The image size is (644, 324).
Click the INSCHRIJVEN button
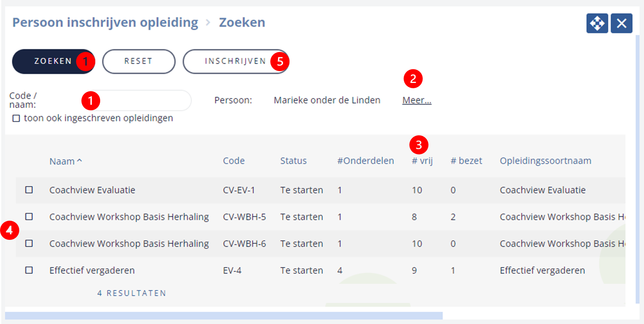(236, 61)
